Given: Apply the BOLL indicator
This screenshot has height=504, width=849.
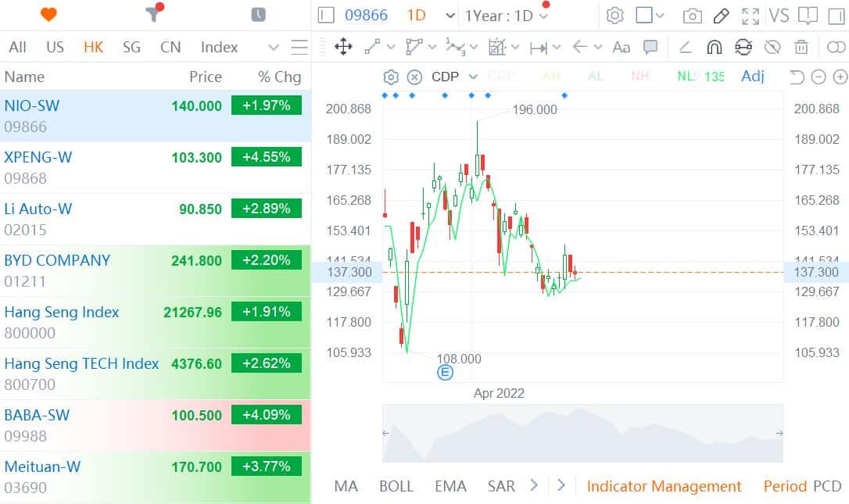Looking at the screenshot, I should pos(396,486).
